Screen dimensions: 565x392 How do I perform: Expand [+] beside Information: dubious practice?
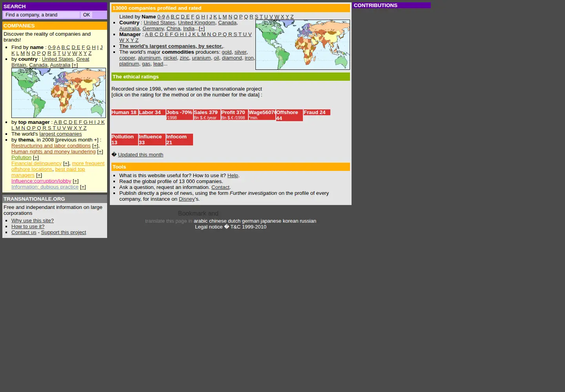click(x=83, y=187)
